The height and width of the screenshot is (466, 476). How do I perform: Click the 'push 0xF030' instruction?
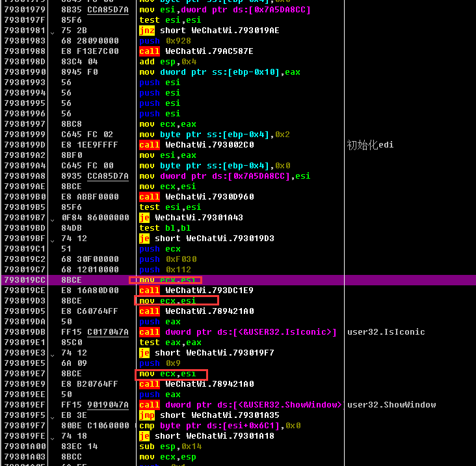point(168,259)
